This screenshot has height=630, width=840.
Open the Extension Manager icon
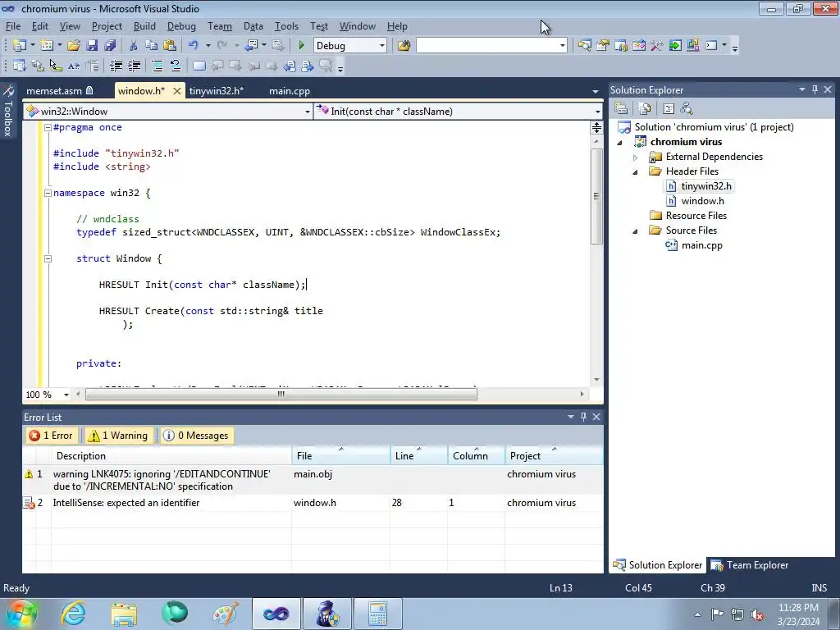pyautogui.click(x=692, y=46)
